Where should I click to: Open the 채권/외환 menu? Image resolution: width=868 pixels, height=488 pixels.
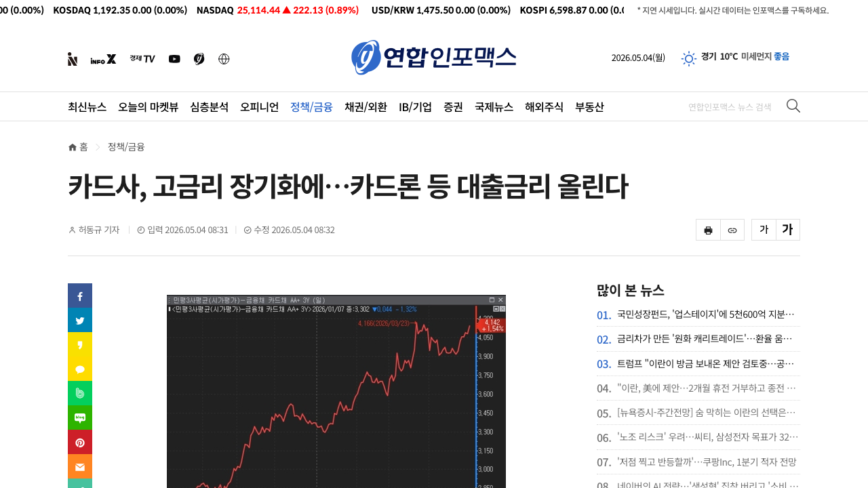tap(366, 106)
